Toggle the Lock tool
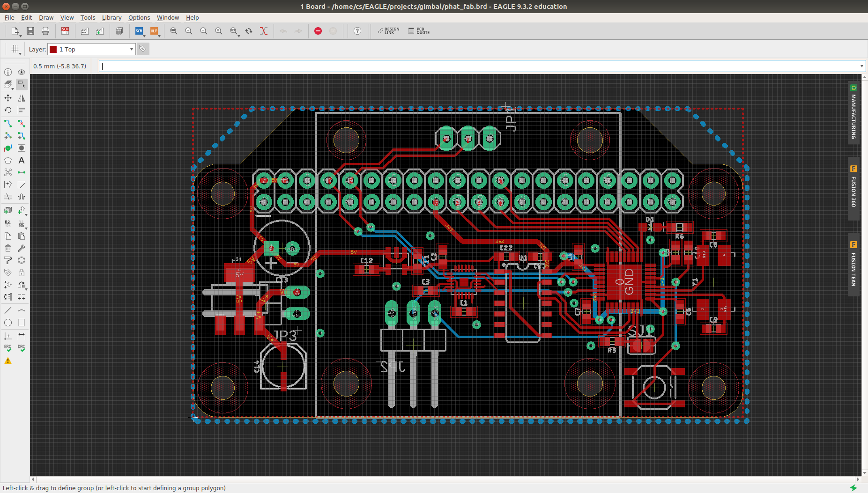This screenshot has width=868, height=493. [x=22, y=272]
